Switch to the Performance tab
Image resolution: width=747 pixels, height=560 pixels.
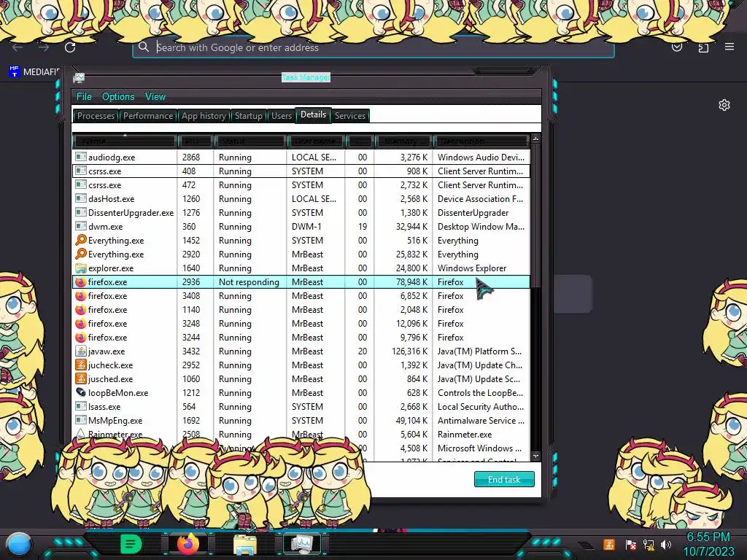point(148,116)
